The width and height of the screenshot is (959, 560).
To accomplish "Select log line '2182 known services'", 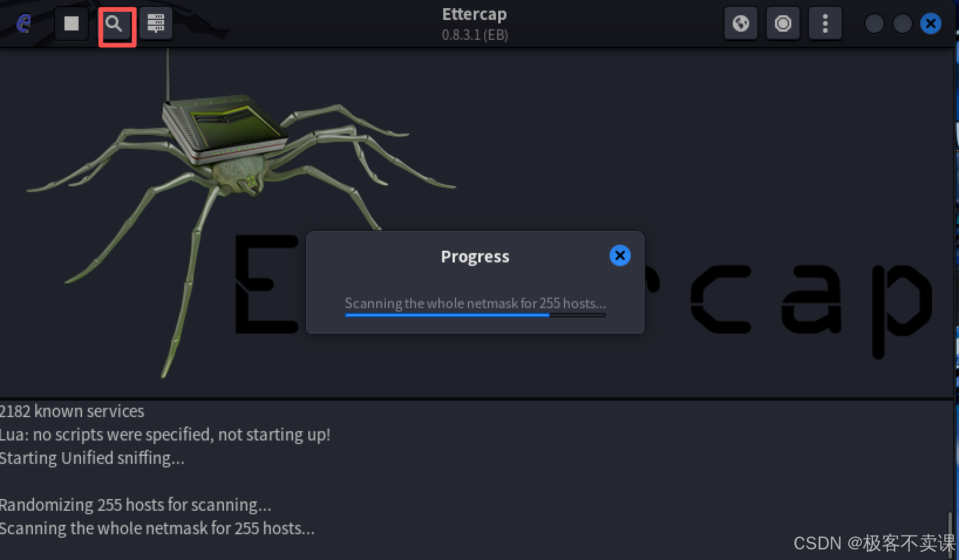I will click(x=72, y=411).
